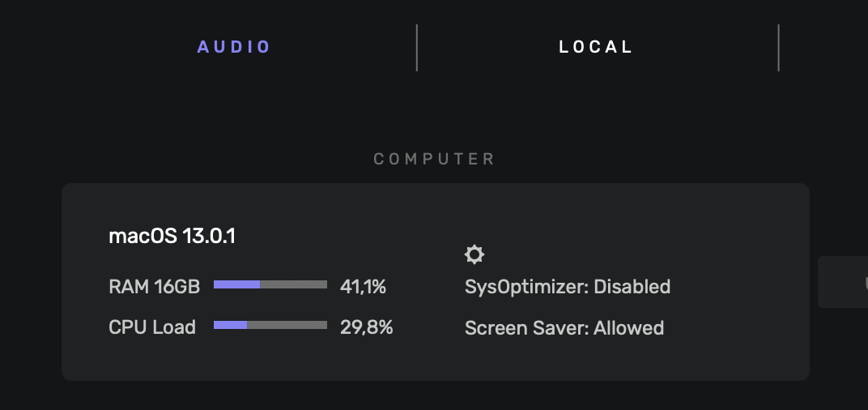Click the gray unfilled portion of CPU bar
The height and width of the screenshot is (410, 868).
pos(287,325)
